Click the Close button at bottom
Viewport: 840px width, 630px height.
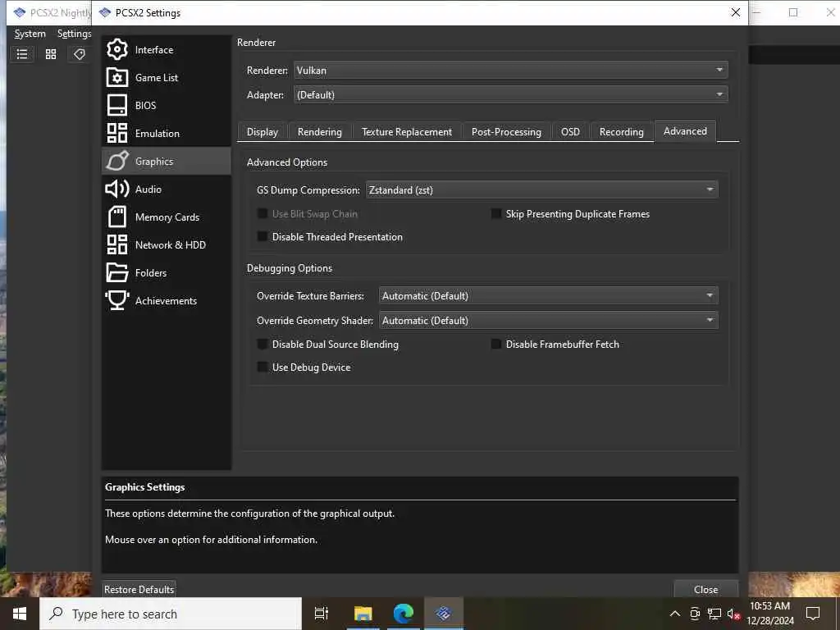pos(706,589)
